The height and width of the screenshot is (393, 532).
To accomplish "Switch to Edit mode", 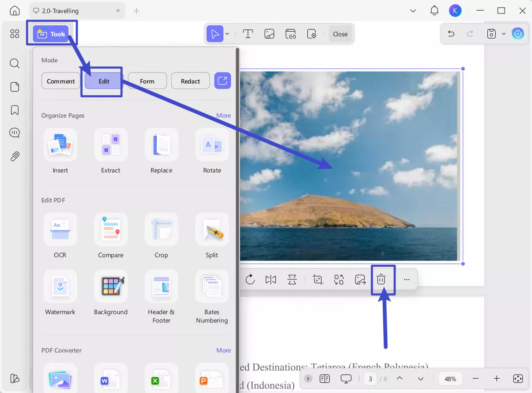I will coord(104,81).
